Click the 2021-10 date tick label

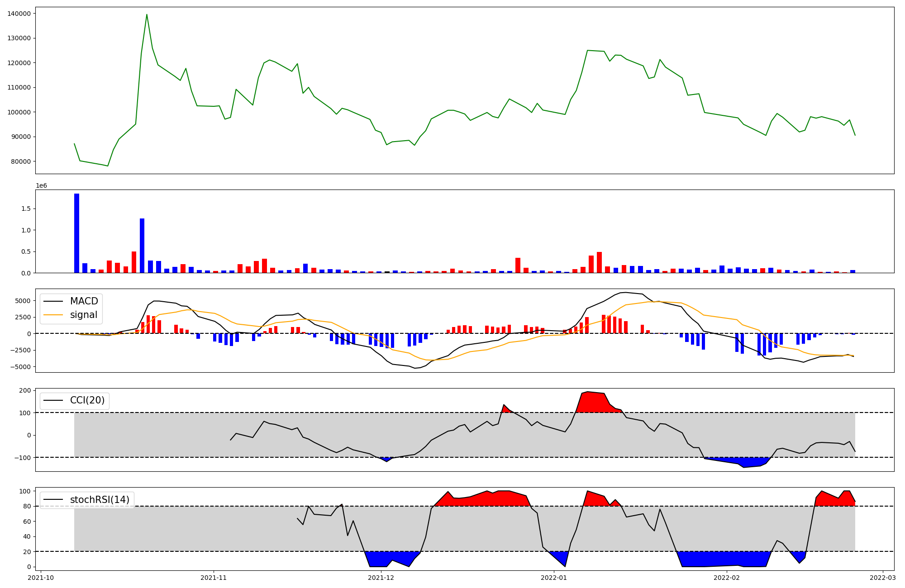41,578
